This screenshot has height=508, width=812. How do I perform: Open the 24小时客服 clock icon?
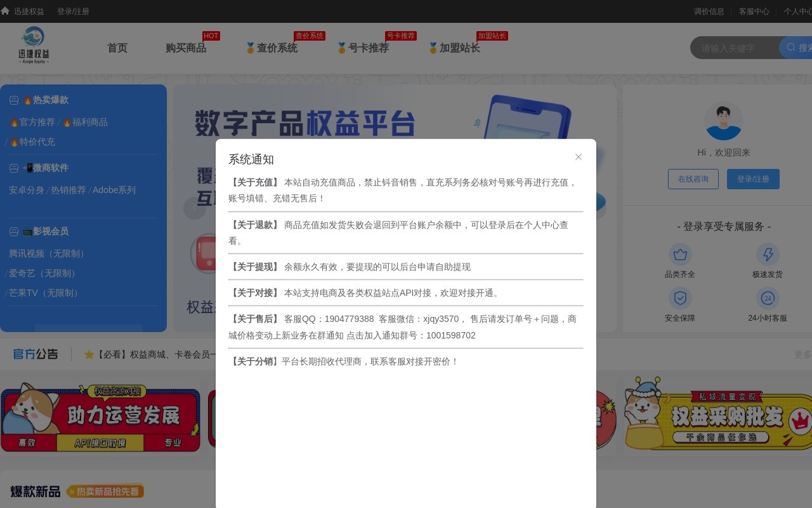[x=768, y=297]
